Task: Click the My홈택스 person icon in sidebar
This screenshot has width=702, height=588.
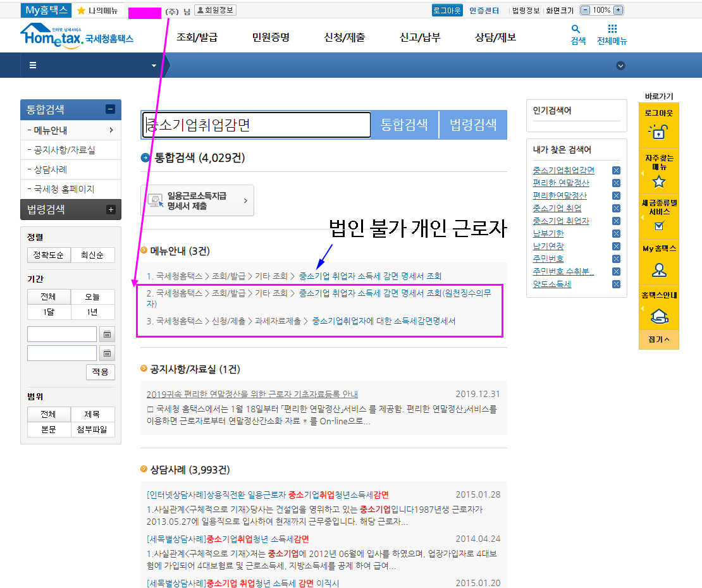Action: pos(658,270)
